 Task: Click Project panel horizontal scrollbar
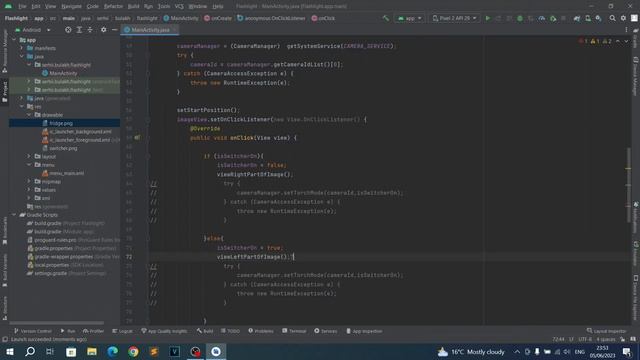[56, 323]
